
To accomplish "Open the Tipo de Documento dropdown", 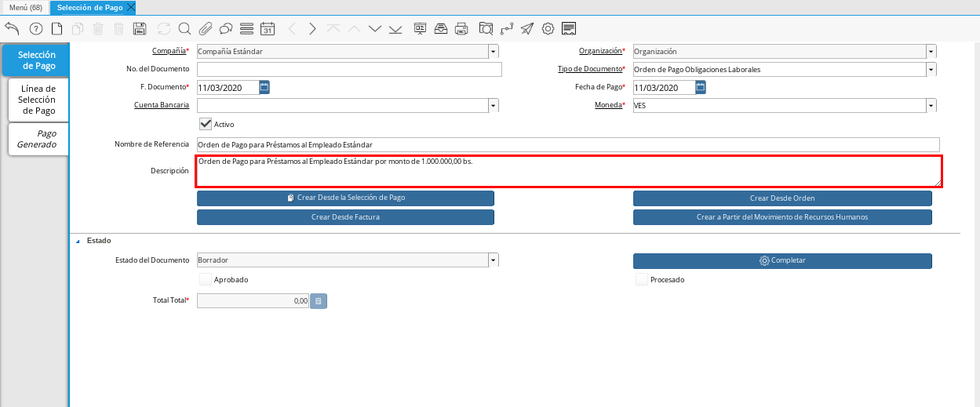I will pyautogui.click(x=931, y=69).
